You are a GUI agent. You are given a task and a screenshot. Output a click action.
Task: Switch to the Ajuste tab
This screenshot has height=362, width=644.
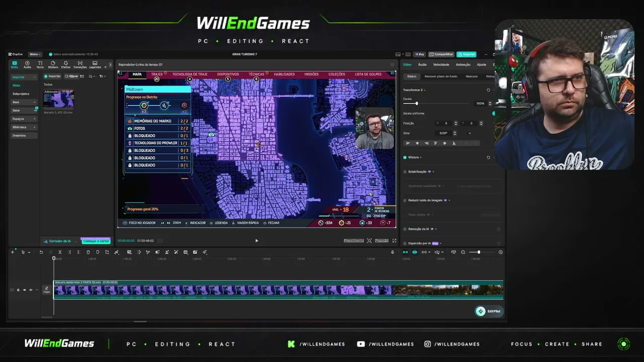(481, 64)
